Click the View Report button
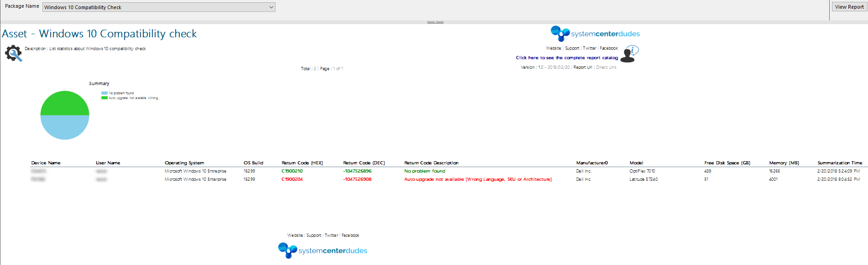The image size is (868, 265). coord(849,7)
